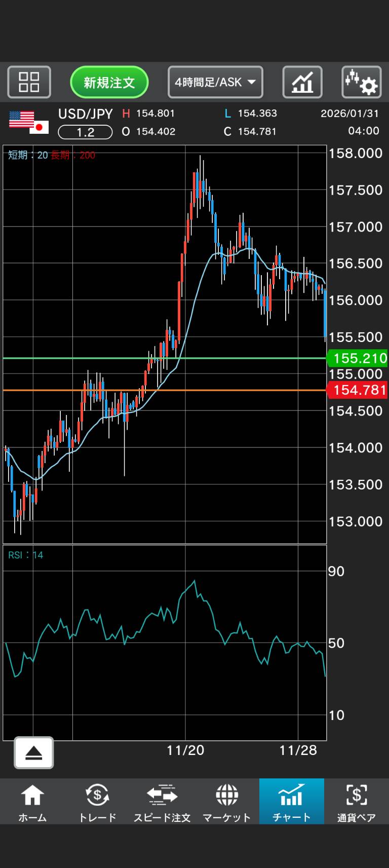Tap the 1.2 spread indicator pill
The height and width of the screenshot is (868, 389).
coord(85,132)
